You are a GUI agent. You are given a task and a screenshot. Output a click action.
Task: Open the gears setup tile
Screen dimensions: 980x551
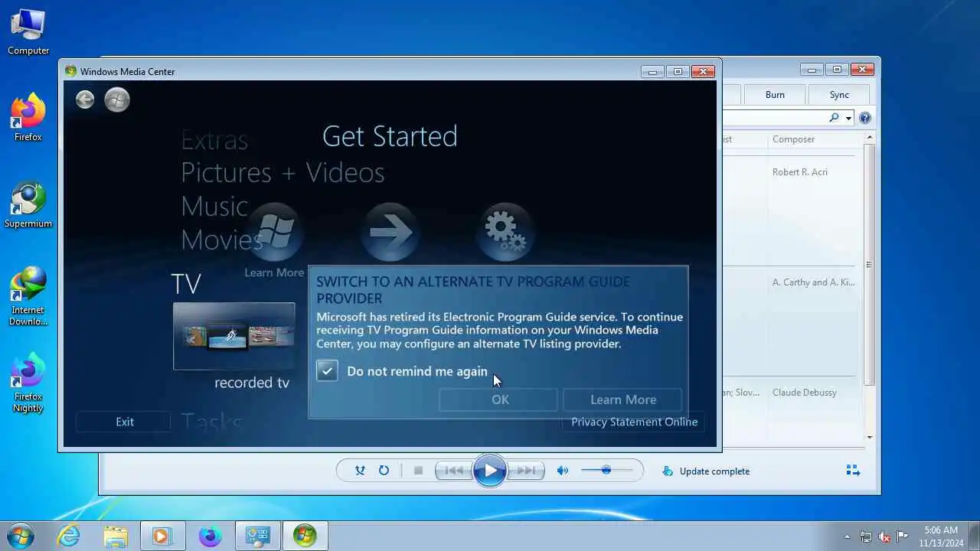click(505, 233)
